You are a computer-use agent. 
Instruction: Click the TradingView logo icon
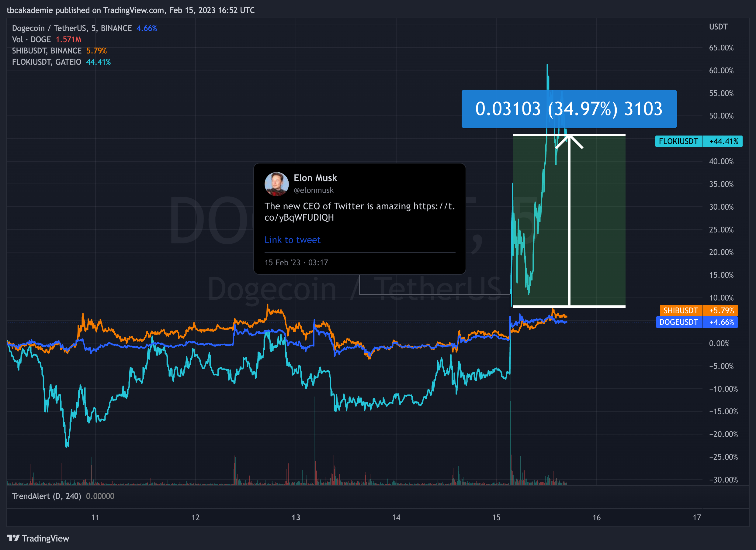point(13,538)
